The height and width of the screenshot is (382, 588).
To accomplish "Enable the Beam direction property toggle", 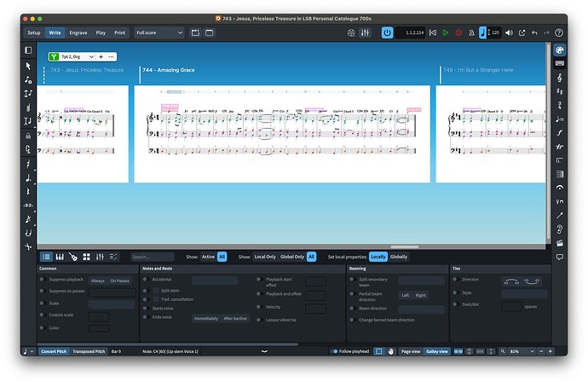I will point(352,308).
